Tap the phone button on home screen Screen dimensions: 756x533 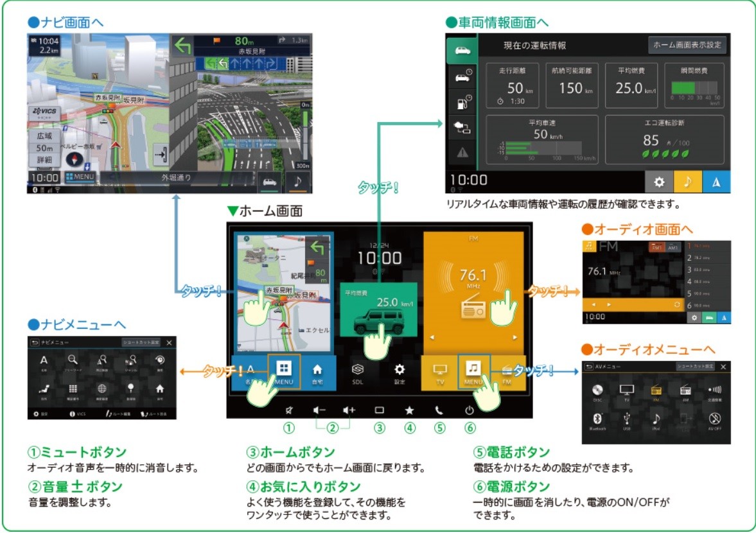[x=439, y=410]
